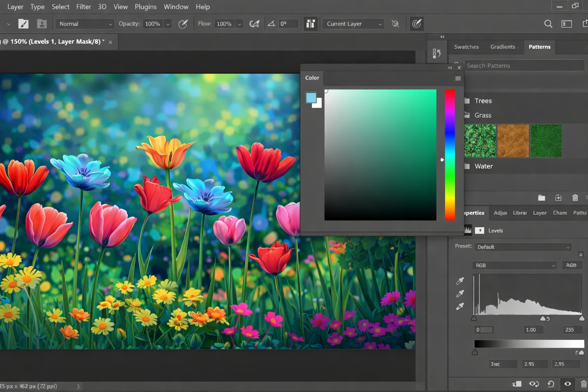Open the Filter menu
The height and width of the screenshot is (392, 588).
83,7
